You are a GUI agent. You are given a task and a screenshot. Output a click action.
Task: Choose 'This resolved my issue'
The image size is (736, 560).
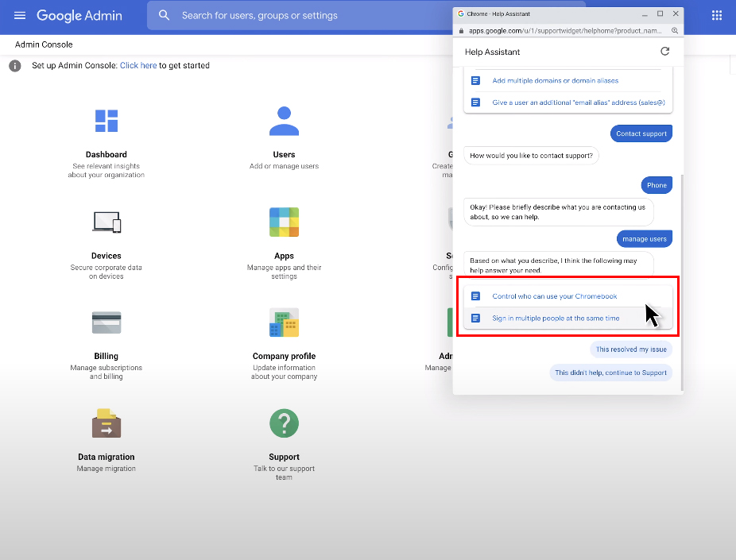click(x=631, y=350)
